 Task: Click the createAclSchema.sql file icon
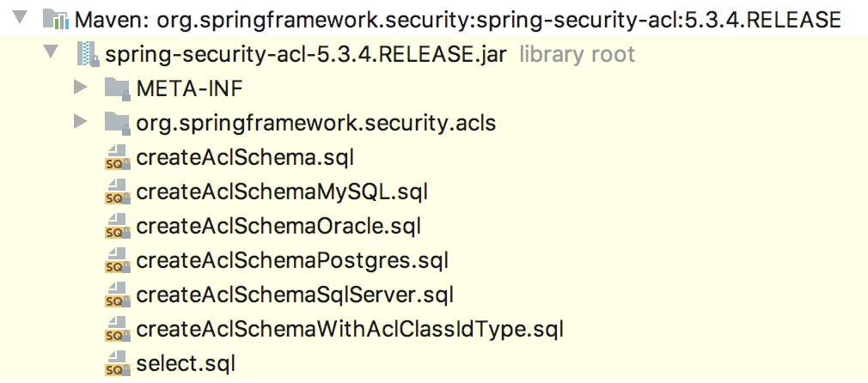(115, 158)
